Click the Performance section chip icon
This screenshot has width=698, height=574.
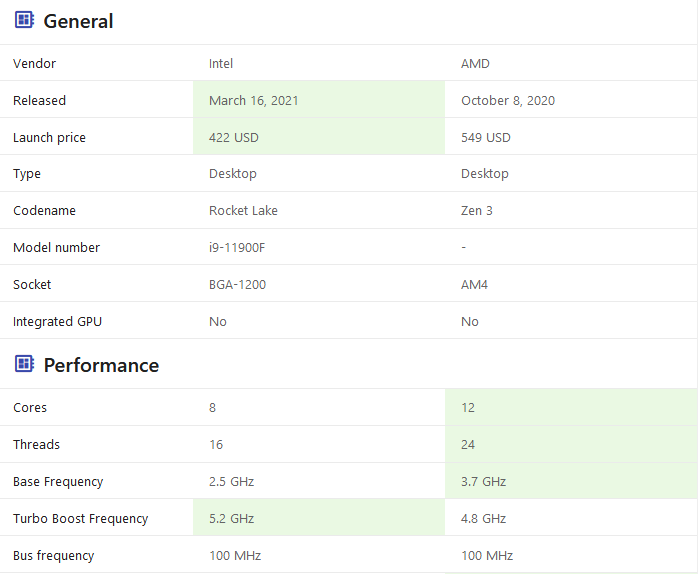pos(24,365)
